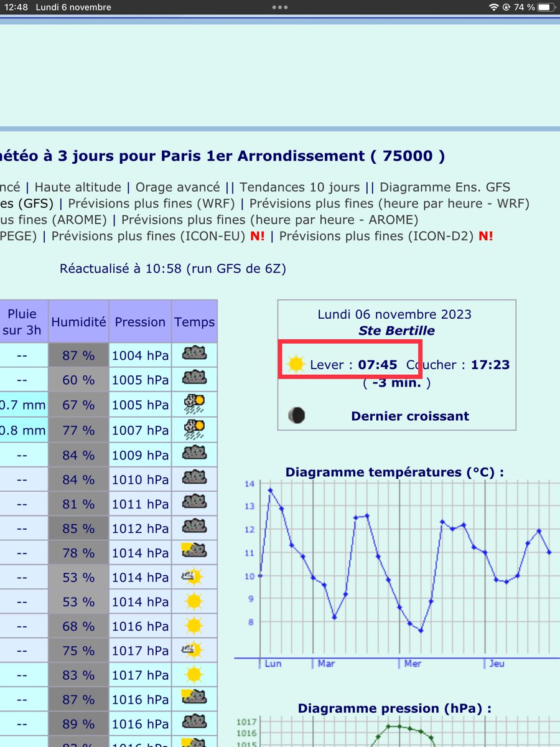560x747 pixels.
Task: Click the 89 % humidity cell
Action: click(78, 724)
